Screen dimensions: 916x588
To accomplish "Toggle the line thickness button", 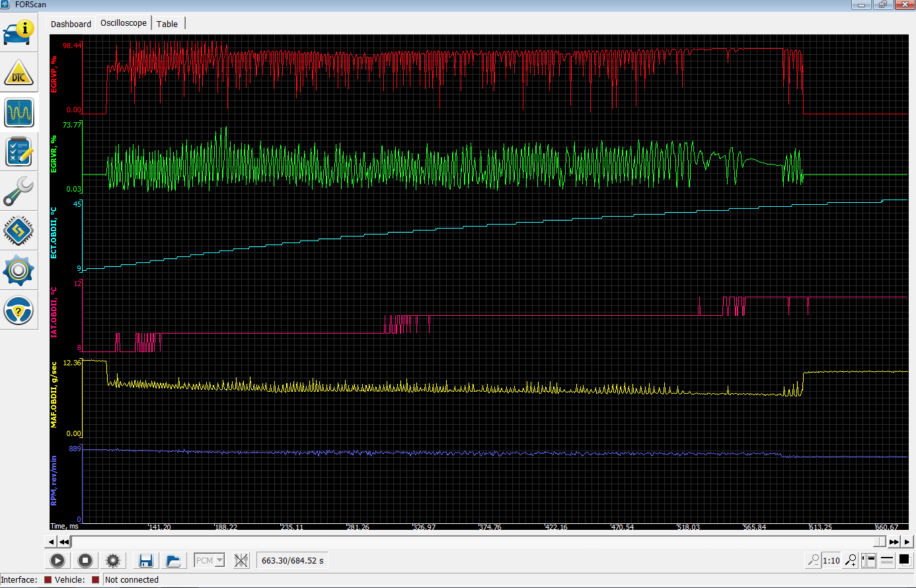I will coord(887,560).
